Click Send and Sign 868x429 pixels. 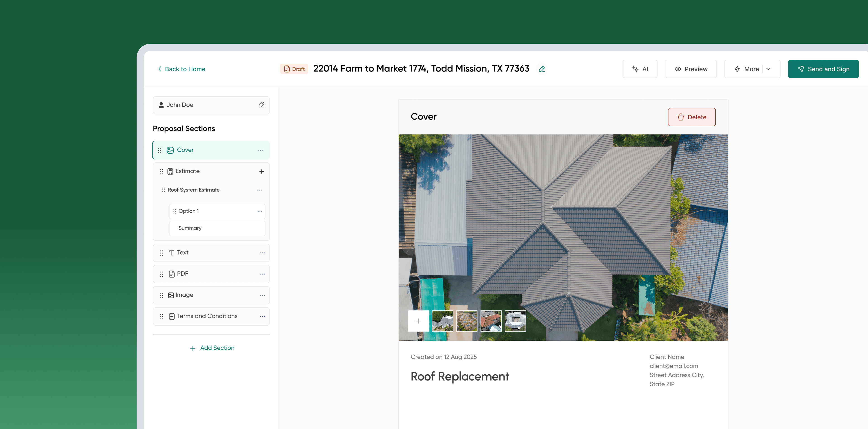click(x=823, y=69)
